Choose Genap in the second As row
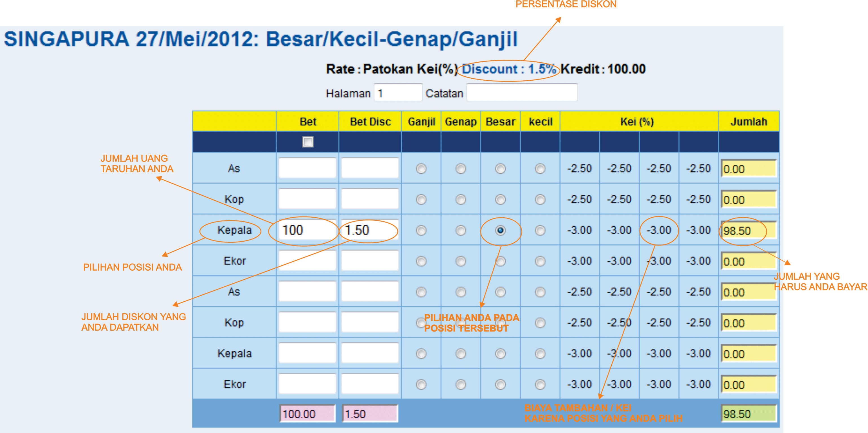The image size is (868, 433). 461,292
